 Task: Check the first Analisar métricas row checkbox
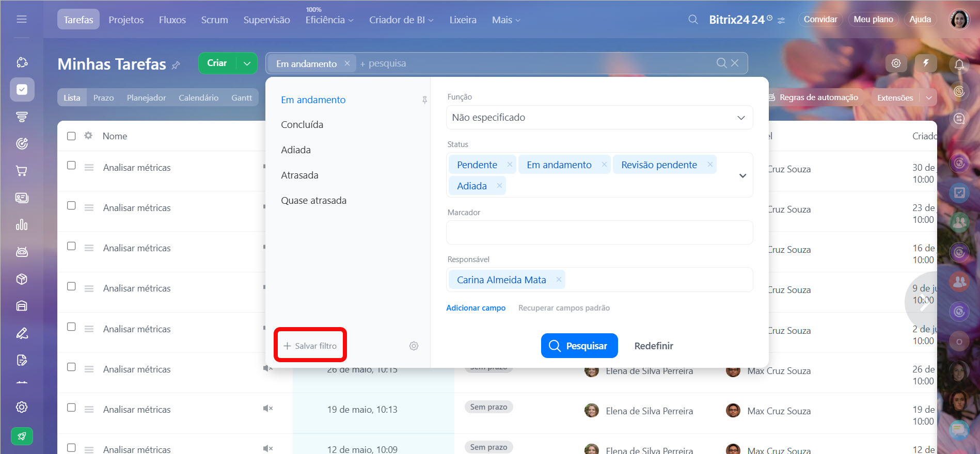(71, 165)
